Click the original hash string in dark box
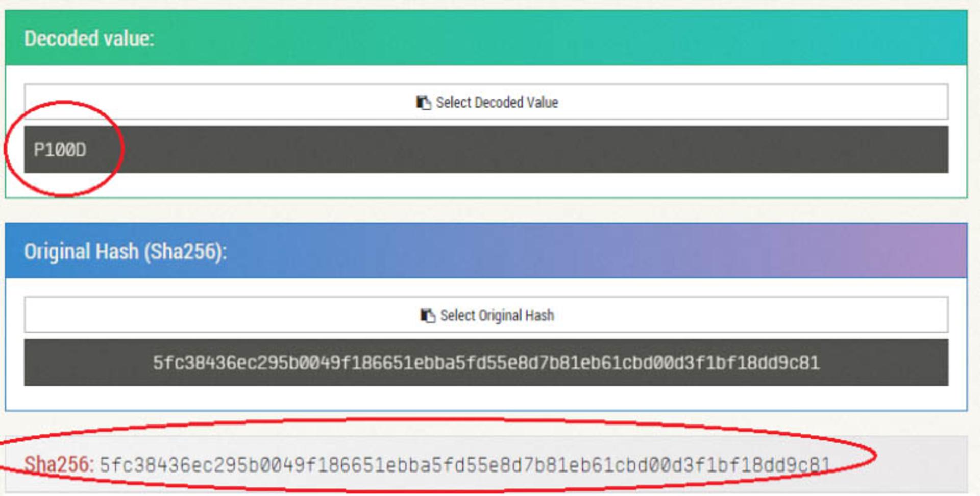Image resolution: width=980 pixels, height=496 pixels. [486, 363]
